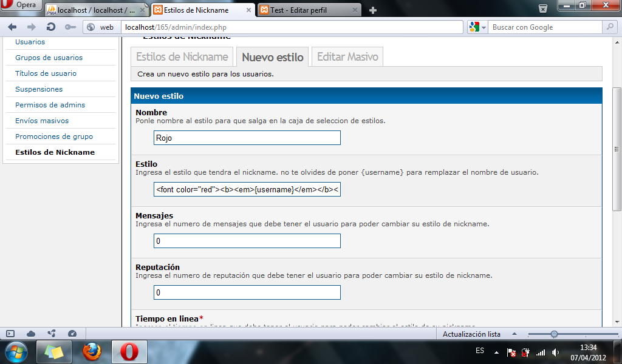Toggle Opera Turbo speedometer icon
622x364 pixels.
tap(72, 334)
